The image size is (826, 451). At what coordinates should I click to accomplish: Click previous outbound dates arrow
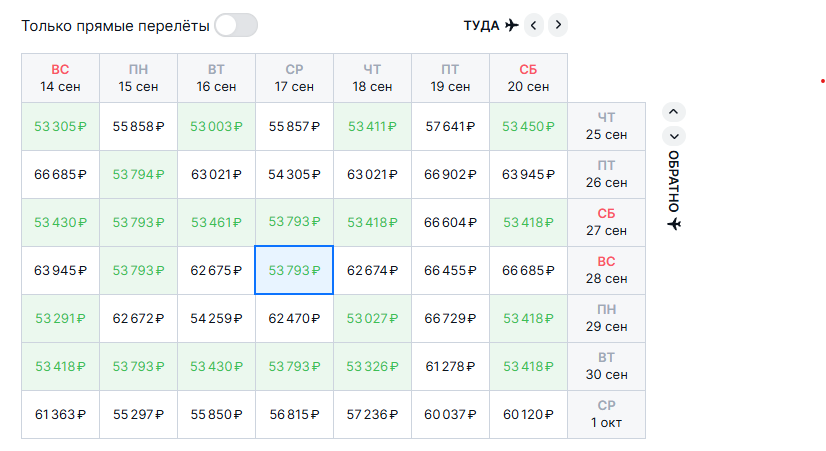[535, 25]
